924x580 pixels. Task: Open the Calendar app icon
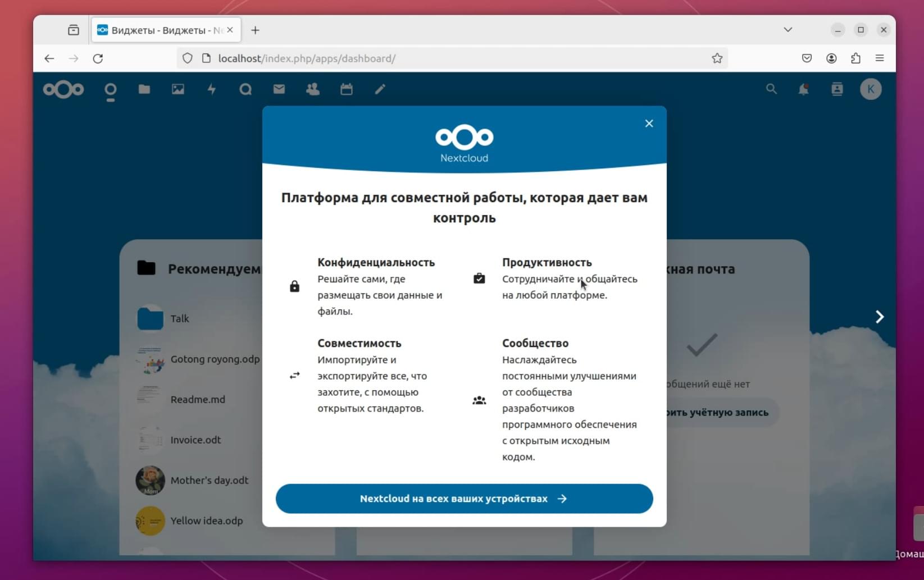(347, 89)
